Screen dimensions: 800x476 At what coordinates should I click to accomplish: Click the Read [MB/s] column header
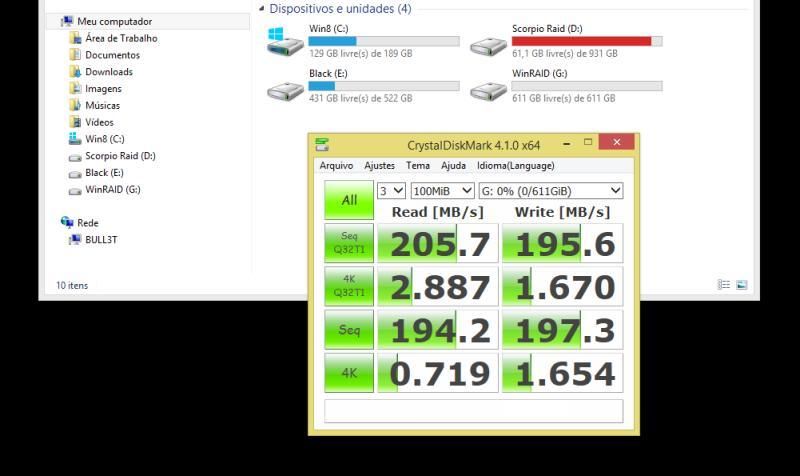(x=438, y=212)
